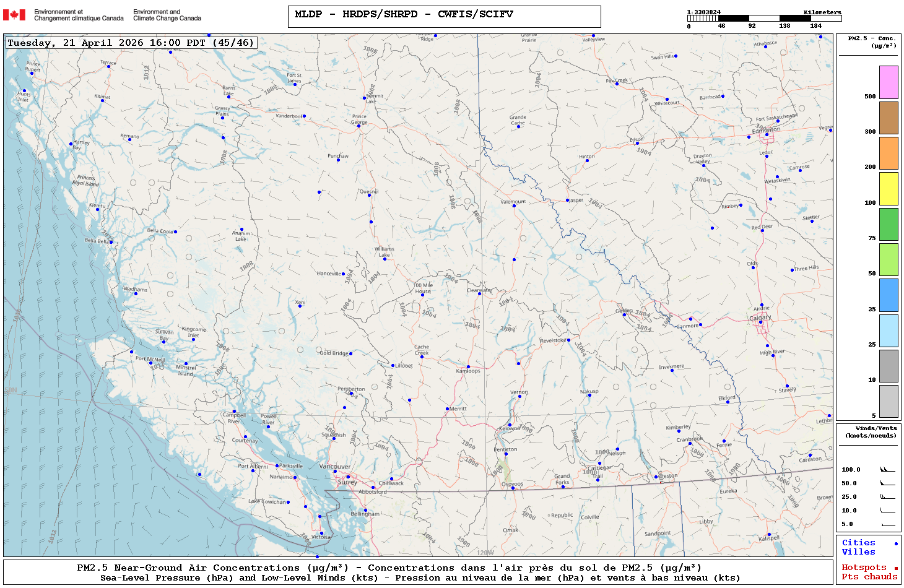The image size is (904, 588).
Task: Click the Vancouver label on the map
Action: (334, 467)
